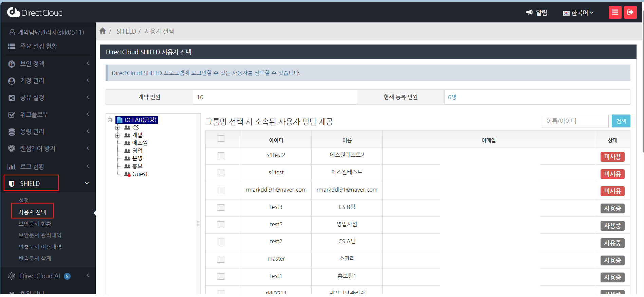Open the 한국어 language dropdown

(578, 13)
